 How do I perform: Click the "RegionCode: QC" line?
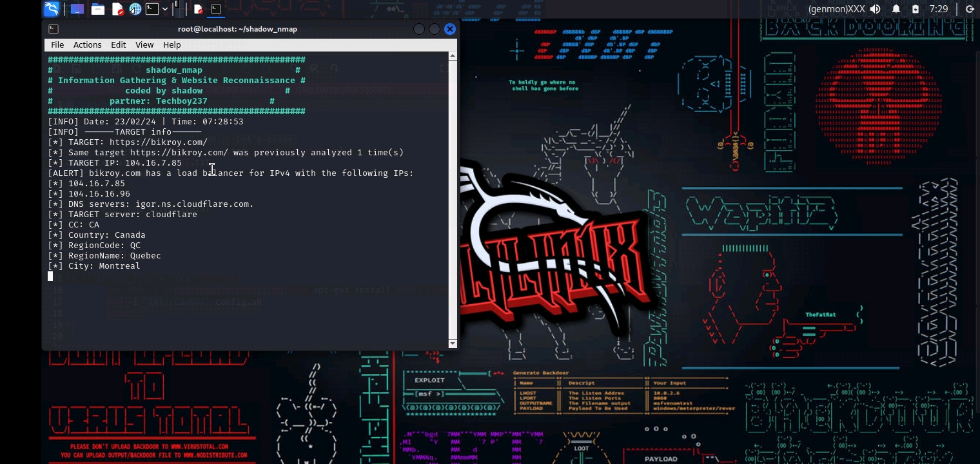94,246
